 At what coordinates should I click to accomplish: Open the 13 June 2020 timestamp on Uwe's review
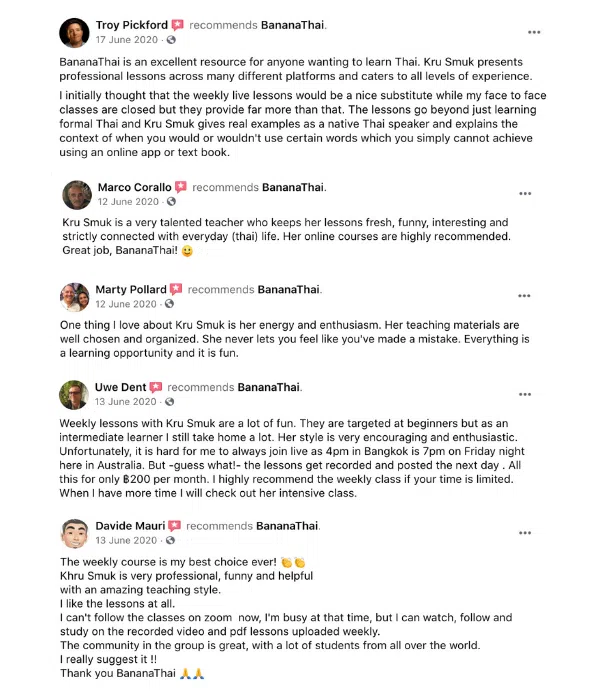[126, 402]
